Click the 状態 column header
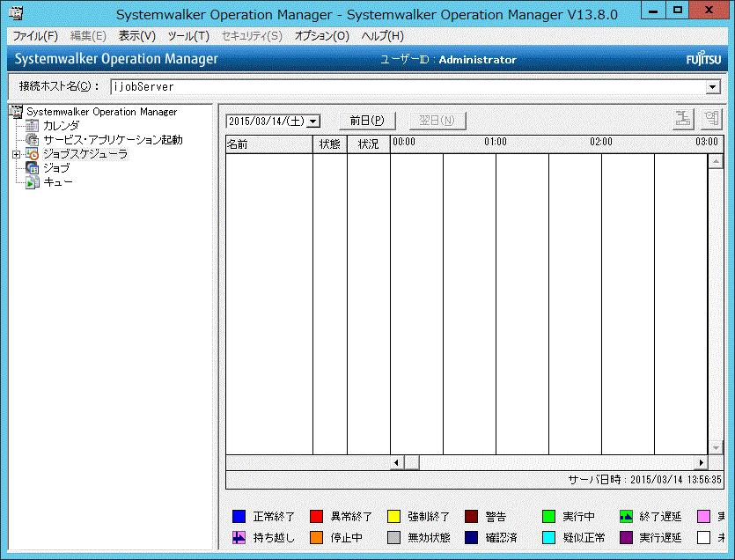Screen dimensions: 735x560 330,144
